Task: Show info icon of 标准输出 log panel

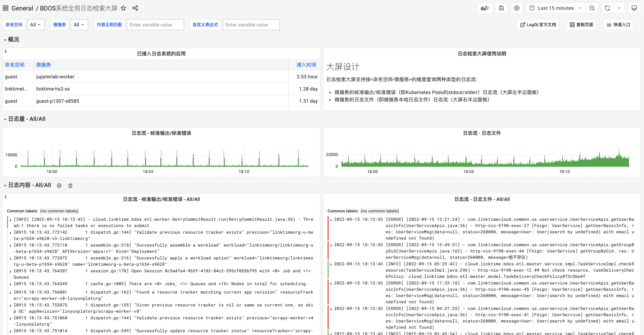Action: point(6,197)
